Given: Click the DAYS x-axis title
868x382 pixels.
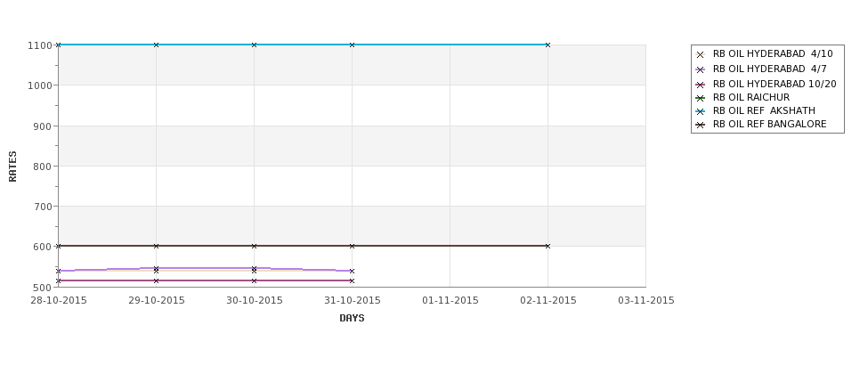Looking at the screenshot, I should coord(352,318).
